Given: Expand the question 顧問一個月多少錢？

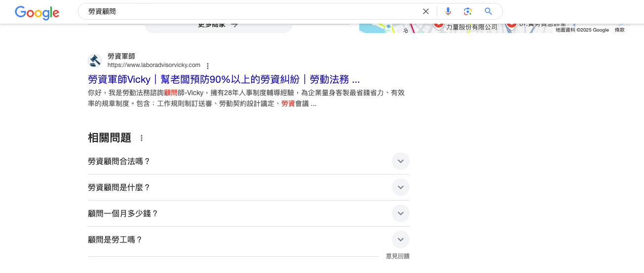Looking at the screenshot, I should [x=401, y=213].
